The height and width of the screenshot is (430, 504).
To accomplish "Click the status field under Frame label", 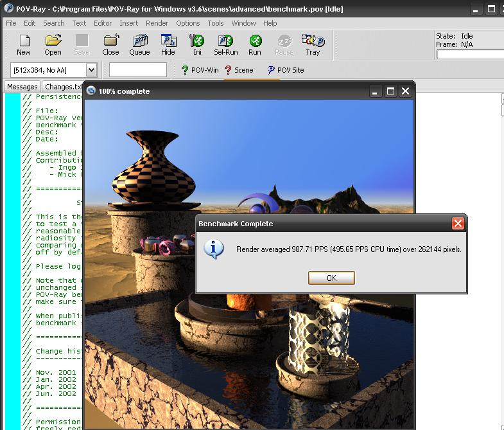I will (x=470, y=55).
